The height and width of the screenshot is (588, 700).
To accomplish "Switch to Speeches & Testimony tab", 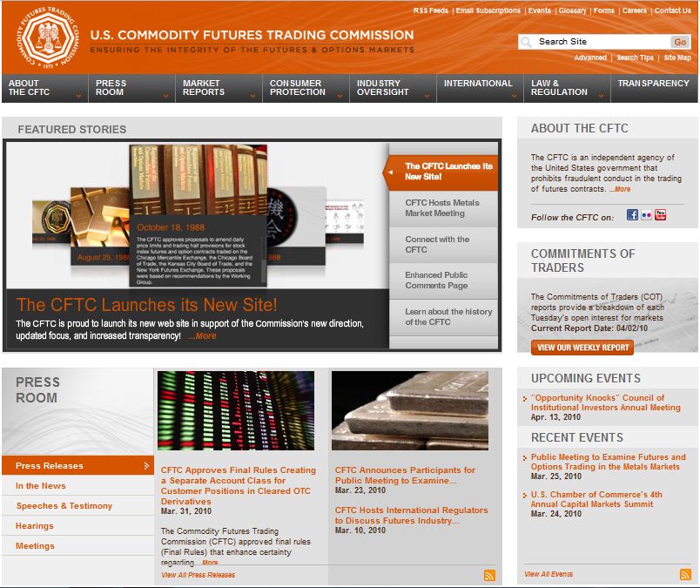I will pos(64,506).
